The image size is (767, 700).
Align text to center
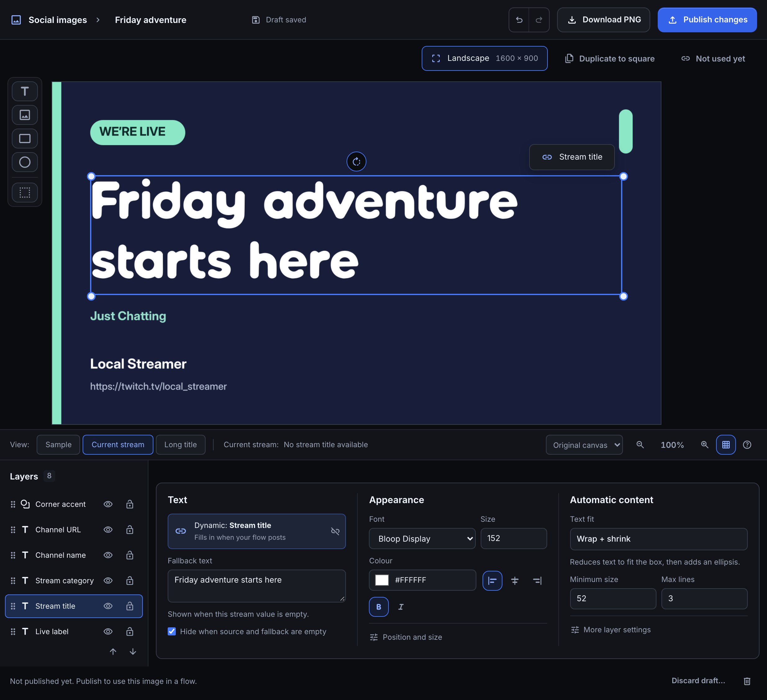pos(515,580)
